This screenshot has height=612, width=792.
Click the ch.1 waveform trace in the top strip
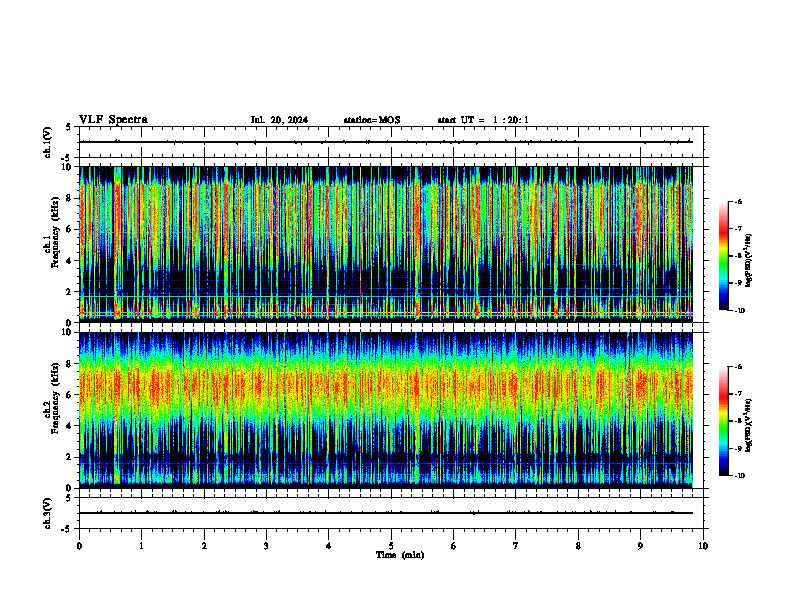point(386,142)
